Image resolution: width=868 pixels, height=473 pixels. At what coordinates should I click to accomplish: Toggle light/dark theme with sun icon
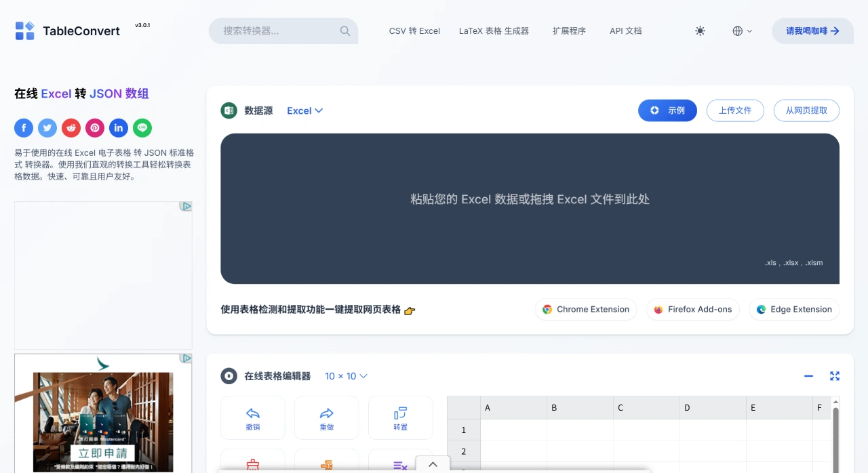[700, 30]
